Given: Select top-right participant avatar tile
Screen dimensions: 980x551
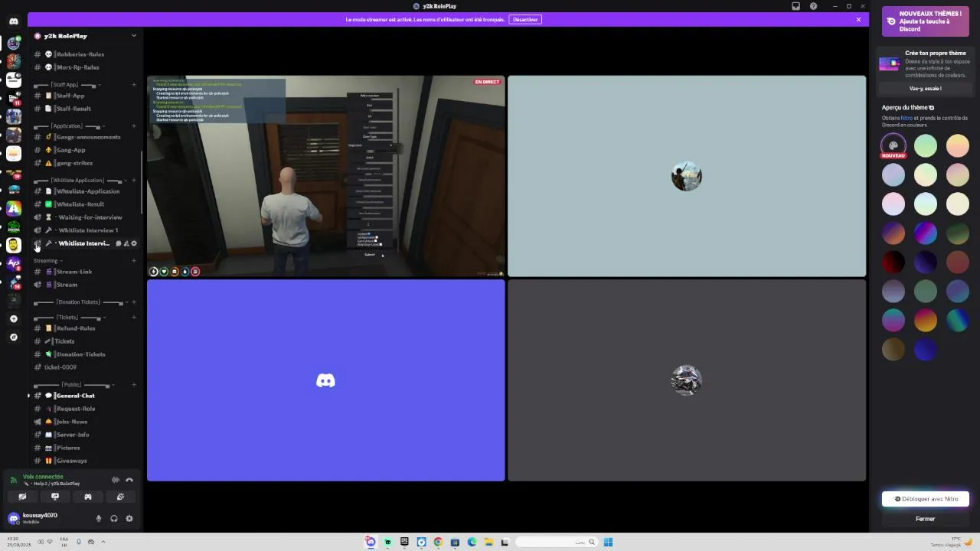Looking at the screenshot, I should click(x=687, y=176).
